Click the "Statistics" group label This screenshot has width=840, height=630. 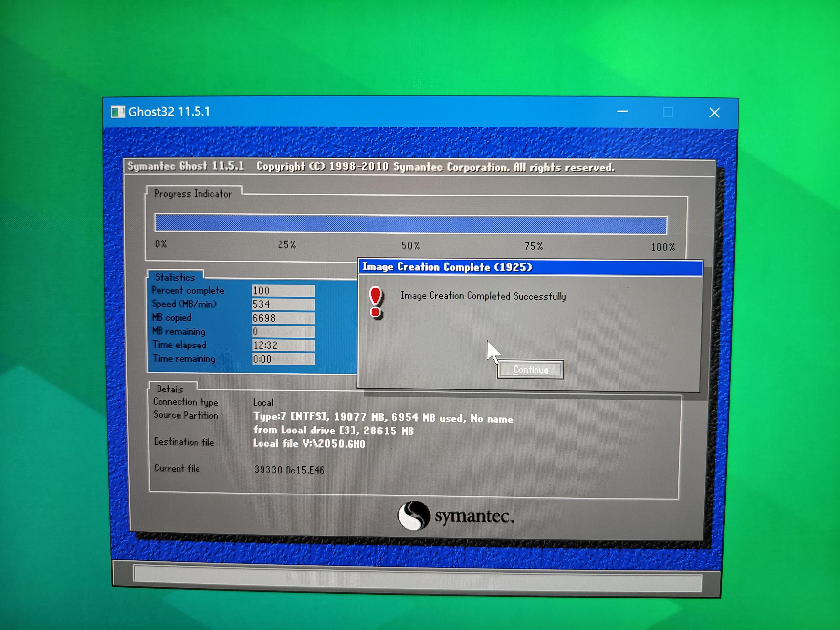[x=175, y=277]
